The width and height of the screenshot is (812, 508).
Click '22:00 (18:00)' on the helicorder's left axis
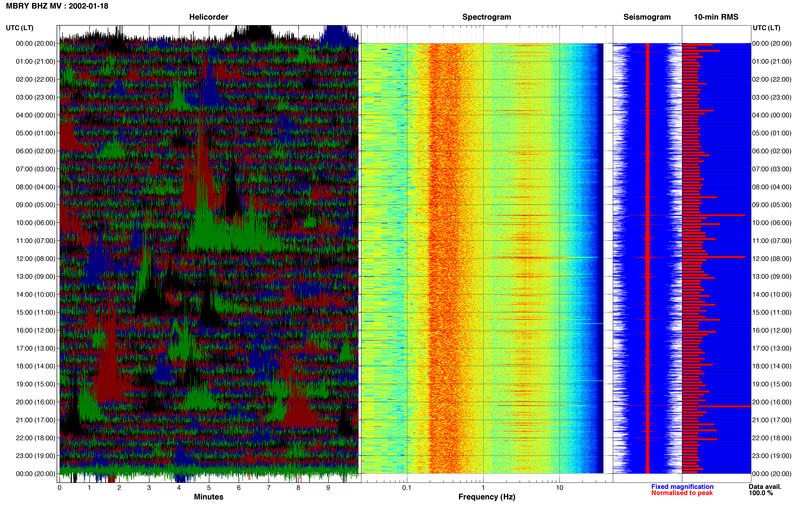coord(36,438)
